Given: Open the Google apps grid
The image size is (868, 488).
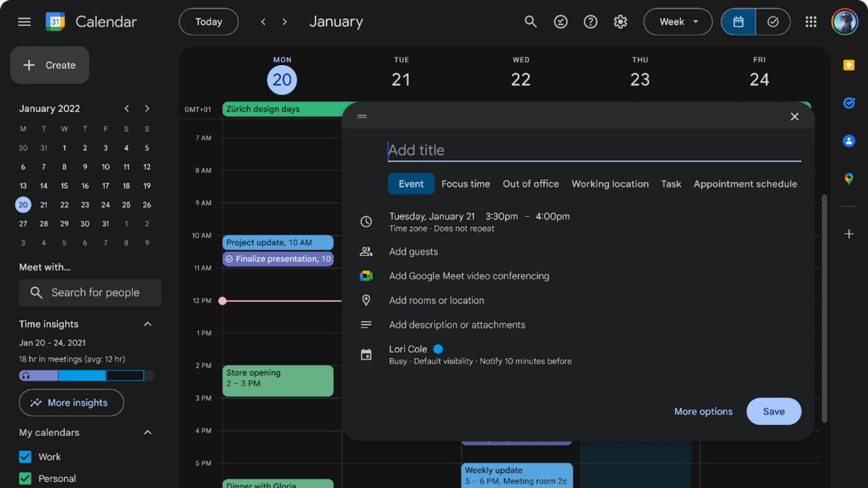Looking at the screenshot, I should (x=810, y=21).
